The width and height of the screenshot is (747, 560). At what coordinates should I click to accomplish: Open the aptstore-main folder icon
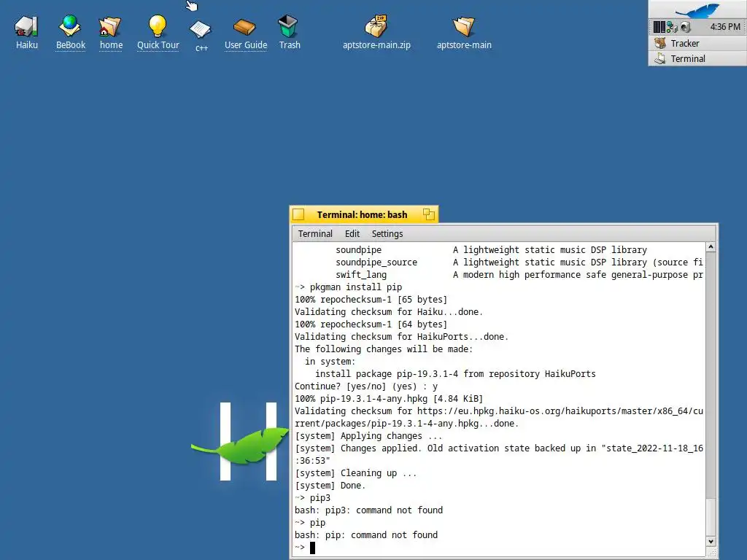[463, 27]
